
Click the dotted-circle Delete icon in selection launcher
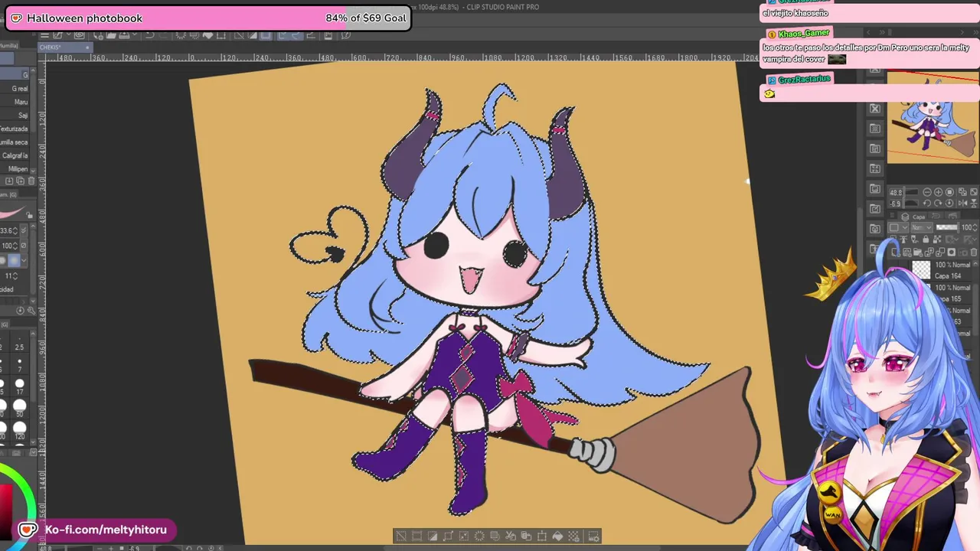(x=479, y=536)
